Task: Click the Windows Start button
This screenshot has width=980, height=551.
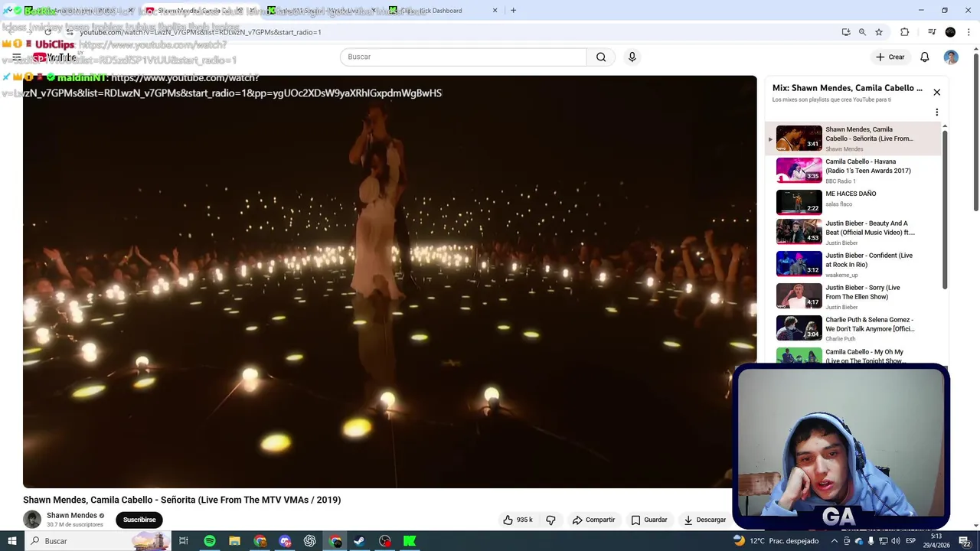Action: [11, 541]
